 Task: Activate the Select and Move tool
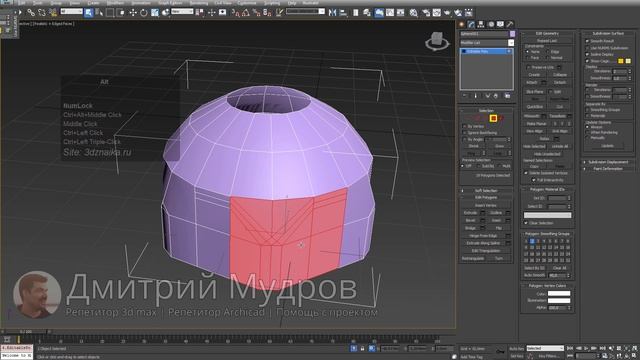(133, 13)
